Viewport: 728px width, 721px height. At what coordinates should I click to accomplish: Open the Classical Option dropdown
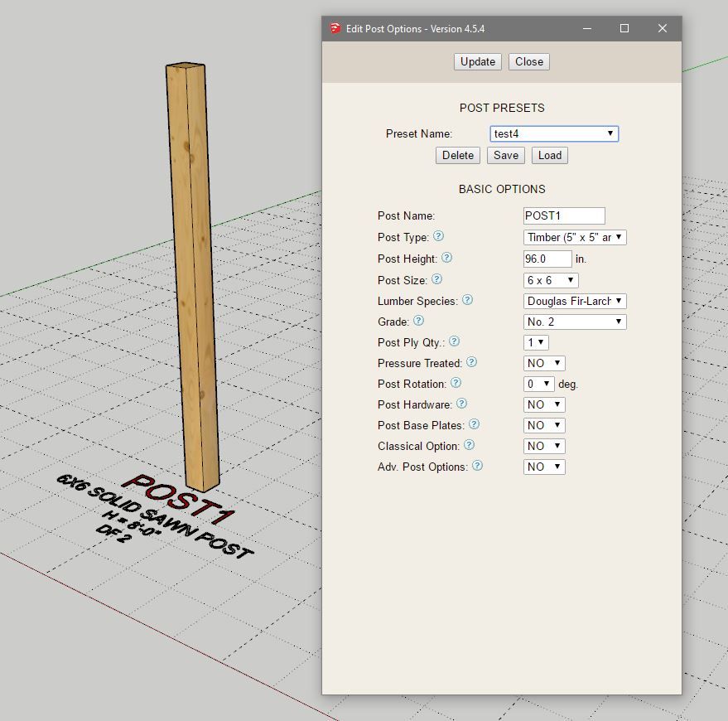click(x=544, y=446)
